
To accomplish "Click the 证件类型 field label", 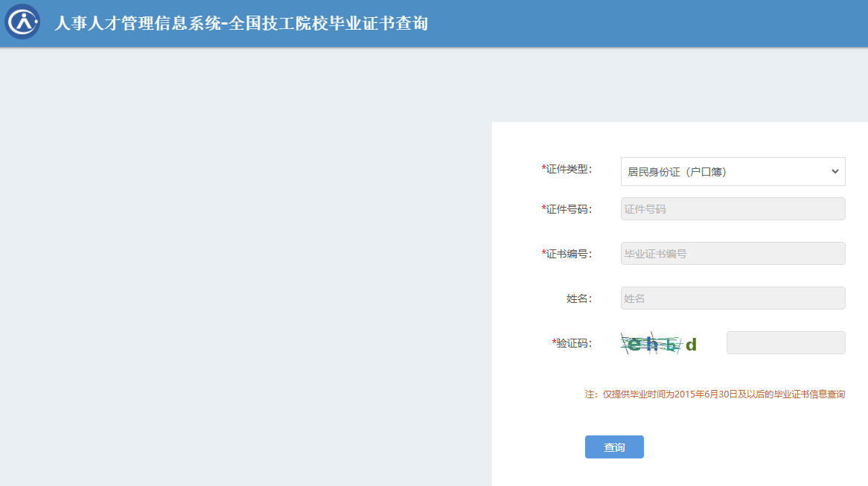I will [x=569, y=170].
